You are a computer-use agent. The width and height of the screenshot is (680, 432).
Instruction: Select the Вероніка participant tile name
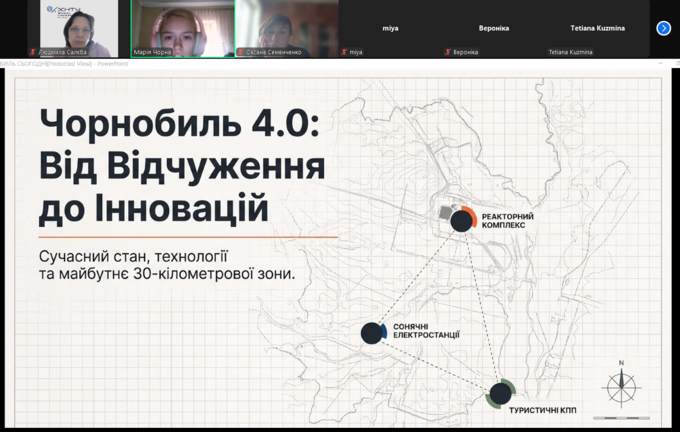494,28
